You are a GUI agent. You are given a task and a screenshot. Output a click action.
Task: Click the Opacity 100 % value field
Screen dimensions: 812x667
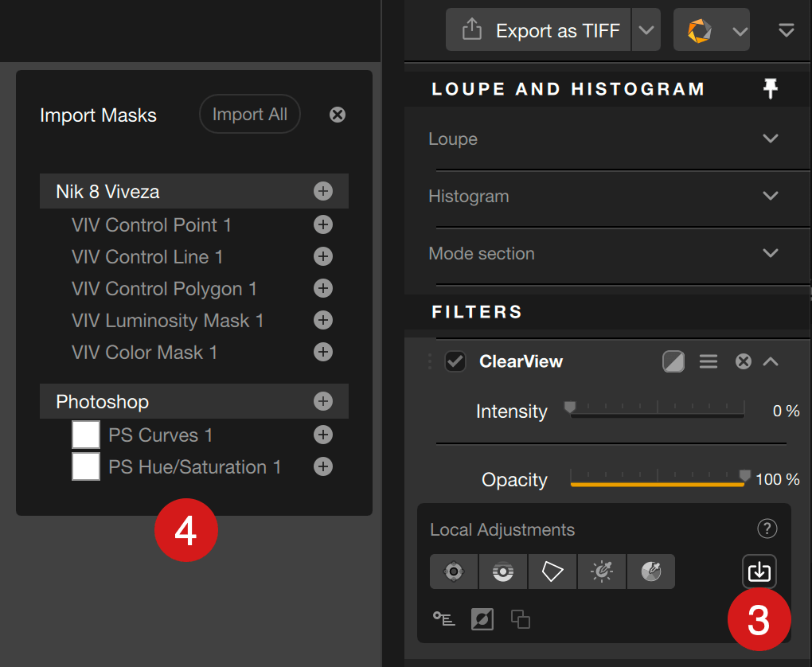[x=777, y=479]
